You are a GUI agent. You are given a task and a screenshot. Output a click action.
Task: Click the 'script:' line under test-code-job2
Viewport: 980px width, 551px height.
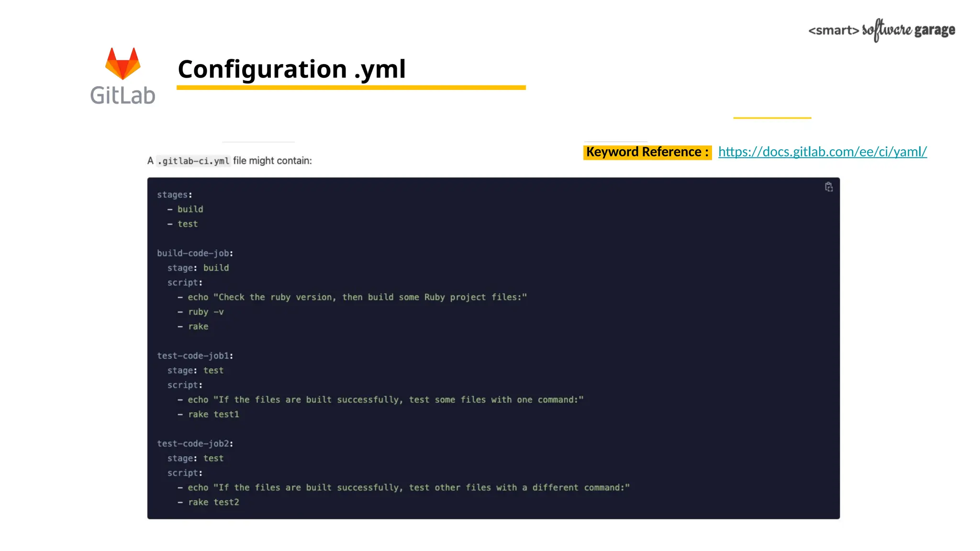[185, 473]
